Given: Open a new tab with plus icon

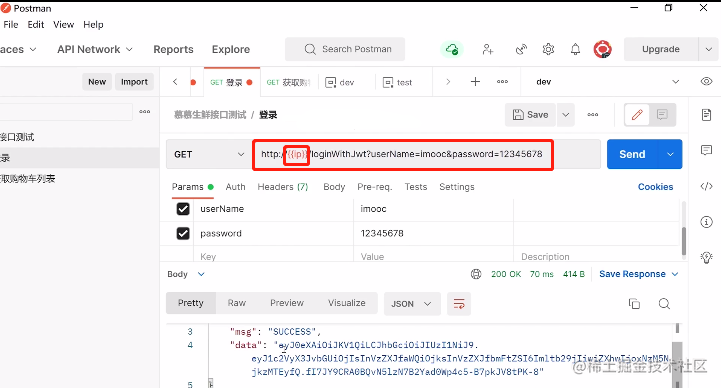Looking at the screenshot, I should pos(475,82).
